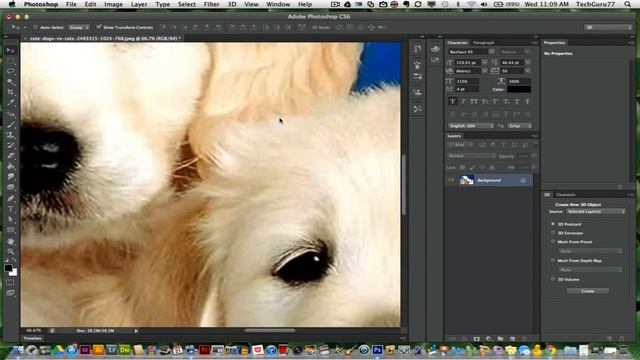
Task: Click the Underline button in Character panel
Action: tap(517, 101)
